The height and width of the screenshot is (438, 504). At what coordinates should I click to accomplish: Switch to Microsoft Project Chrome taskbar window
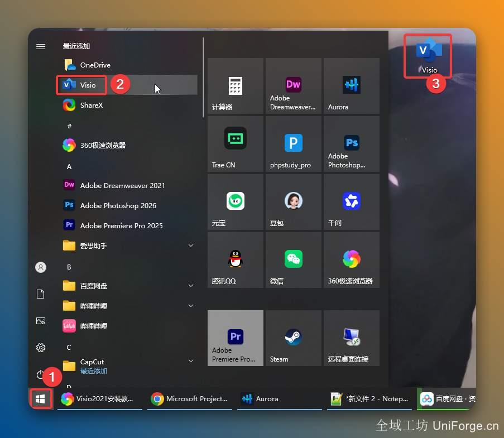click(190, 399)
